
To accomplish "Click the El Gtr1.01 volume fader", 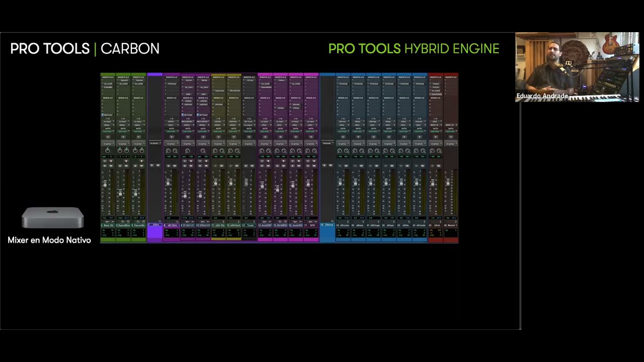I will 185,195.
